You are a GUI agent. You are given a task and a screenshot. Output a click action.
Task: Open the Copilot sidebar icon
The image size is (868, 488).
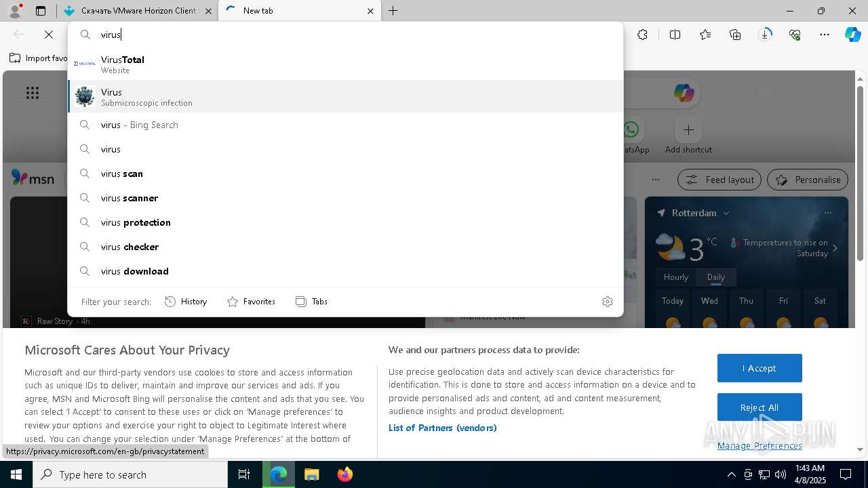pos(852,35)
